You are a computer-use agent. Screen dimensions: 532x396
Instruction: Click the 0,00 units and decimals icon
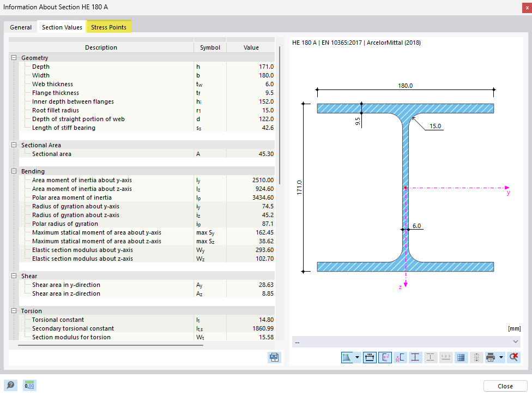point(29,385)
